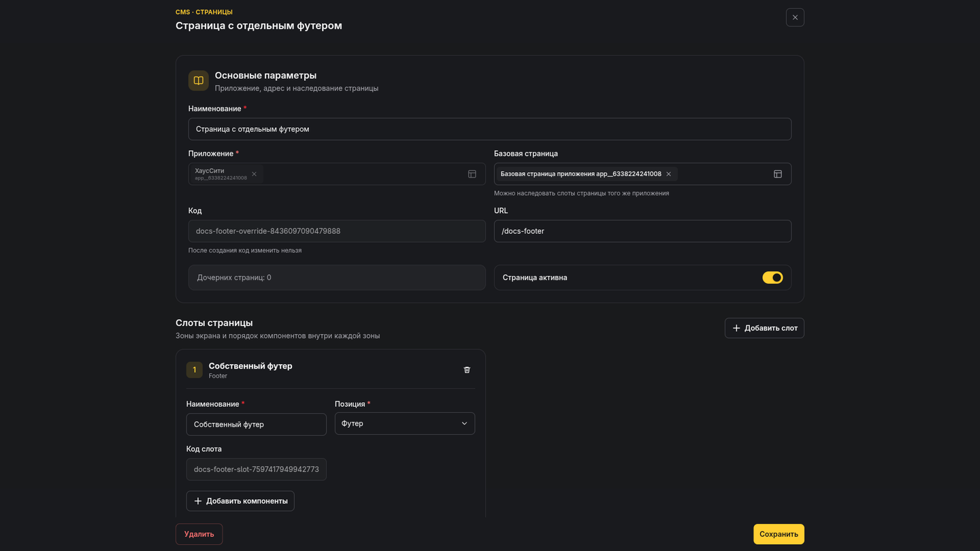This screenshot has height=551, width=980.
Task: Click the Собственный футер slot title
Action: [250, 366]
